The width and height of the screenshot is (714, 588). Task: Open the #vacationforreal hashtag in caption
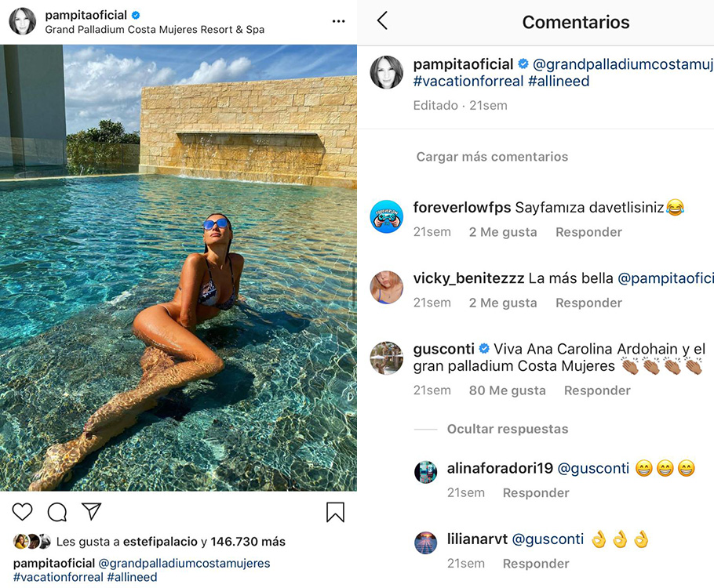click(x=58, y=577)
